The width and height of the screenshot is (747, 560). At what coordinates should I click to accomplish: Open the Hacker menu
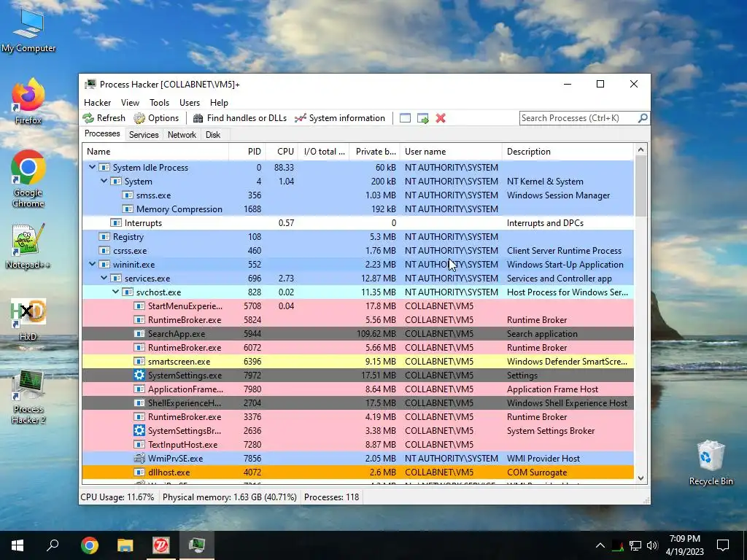click(x=97, y=103)
